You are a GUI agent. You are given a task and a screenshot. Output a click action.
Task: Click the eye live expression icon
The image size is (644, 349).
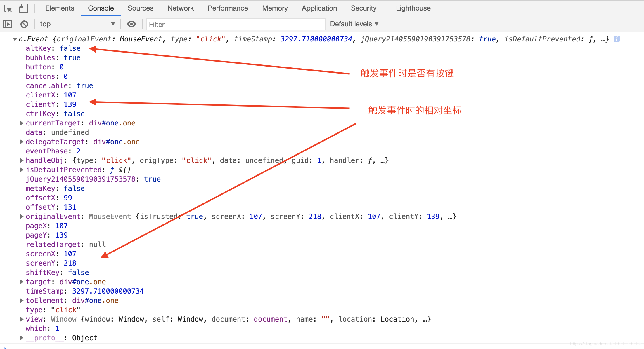tap(131, 24)
